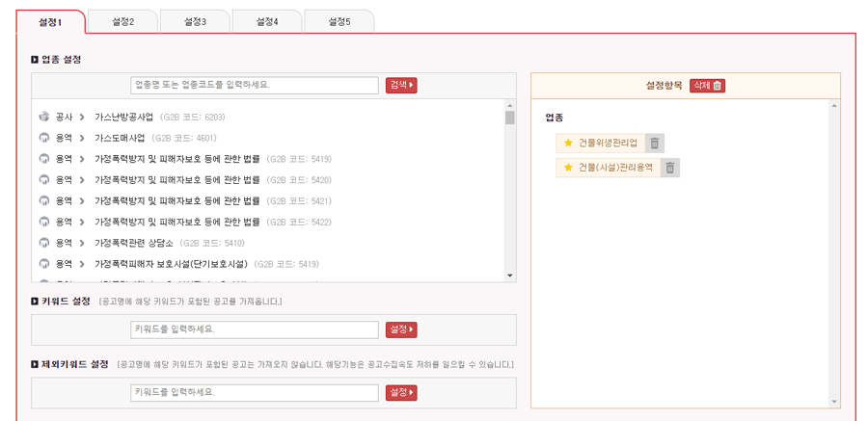Click the icon beside 가스도매사업 row
The width and height of the screenshot is (868, 421).
pyautogui.click(x=43, y=138)
